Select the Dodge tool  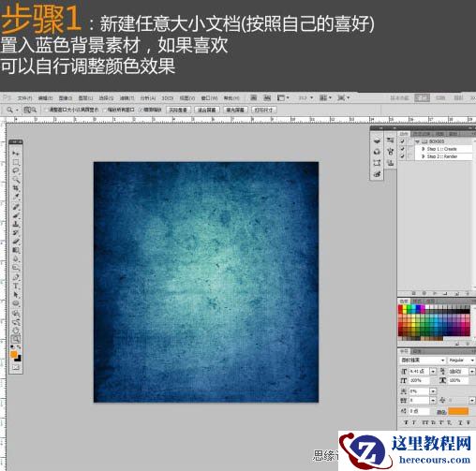(x=16, y=268)
